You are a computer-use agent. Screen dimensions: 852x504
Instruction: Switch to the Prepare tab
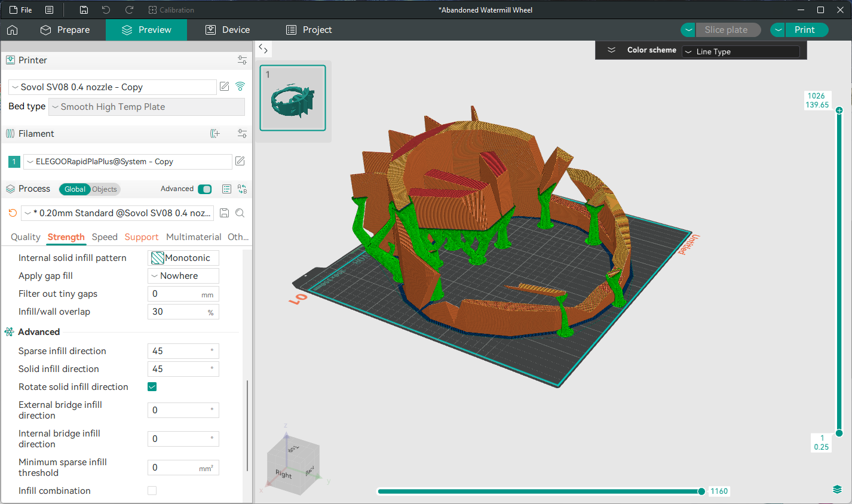(x=65, y=30)
